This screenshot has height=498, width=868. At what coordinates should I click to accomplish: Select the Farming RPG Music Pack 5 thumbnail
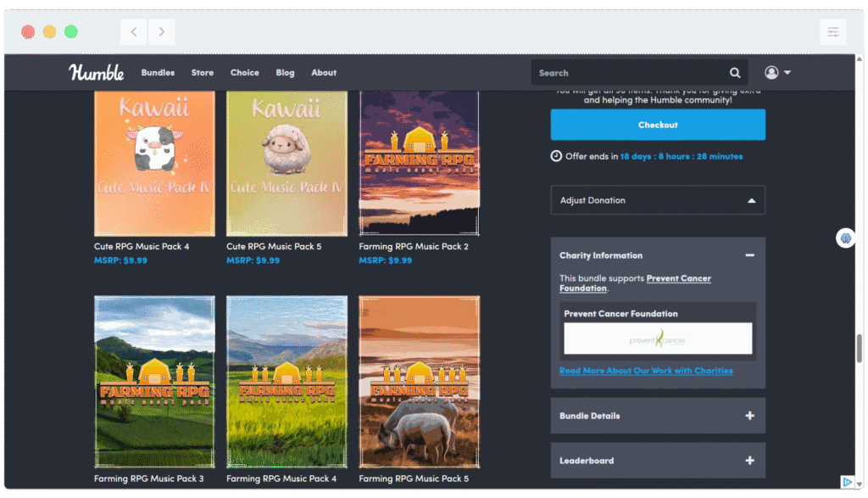[419, 381]
